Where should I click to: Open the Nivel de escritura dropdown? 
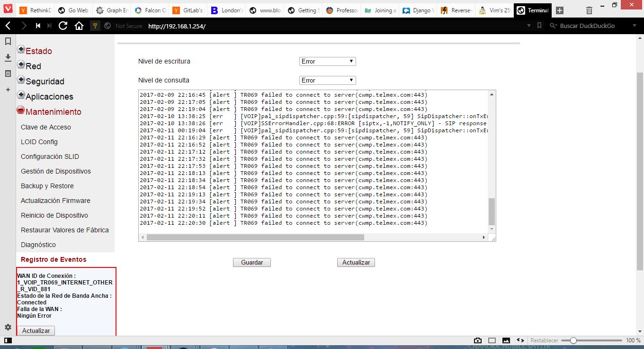327,62
